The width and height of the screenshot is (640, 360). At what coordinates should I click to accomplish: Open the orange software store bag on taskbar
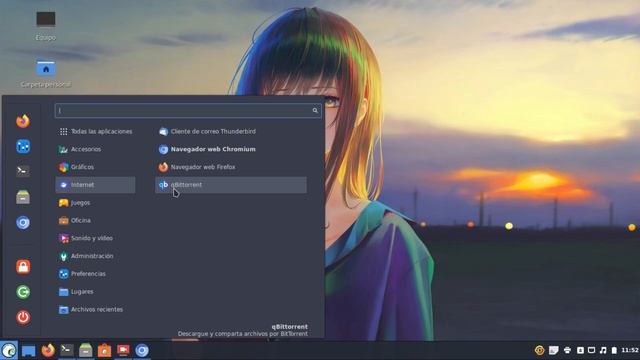[x=104, y=350]
